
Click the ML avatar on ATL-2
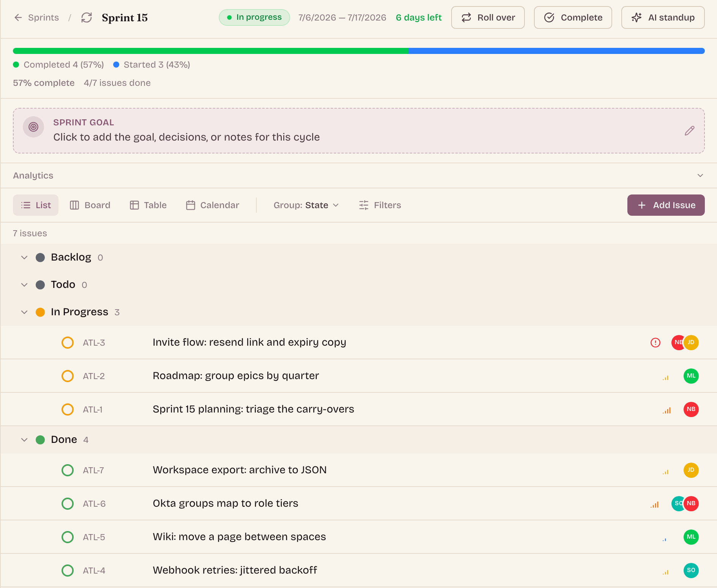[691, 376]
